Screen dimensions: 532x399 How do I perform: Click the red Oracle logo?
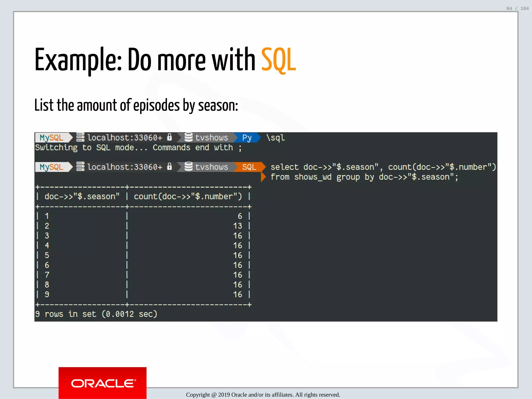click(x=103, y=383)
